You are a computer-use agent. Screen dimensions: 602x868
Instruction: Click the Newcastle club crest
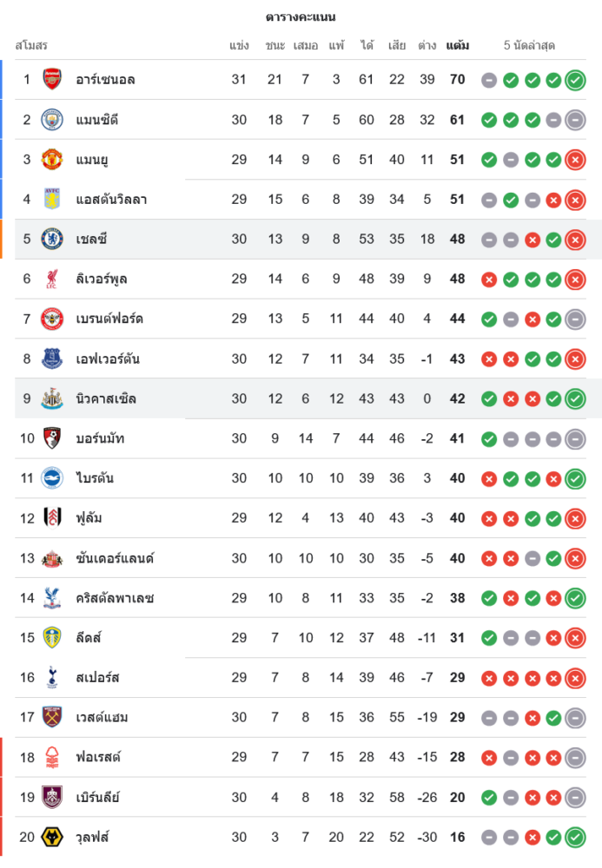pos(52,399)
